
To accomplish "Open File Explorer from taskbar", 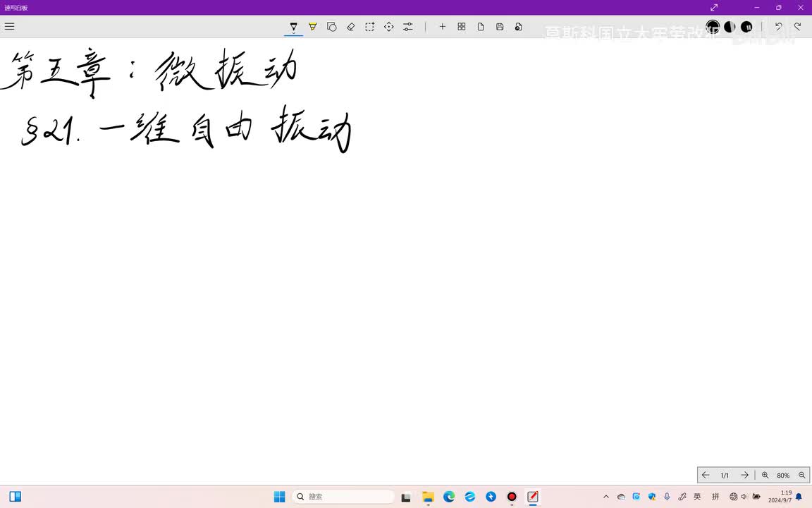I will coord(428,497).
